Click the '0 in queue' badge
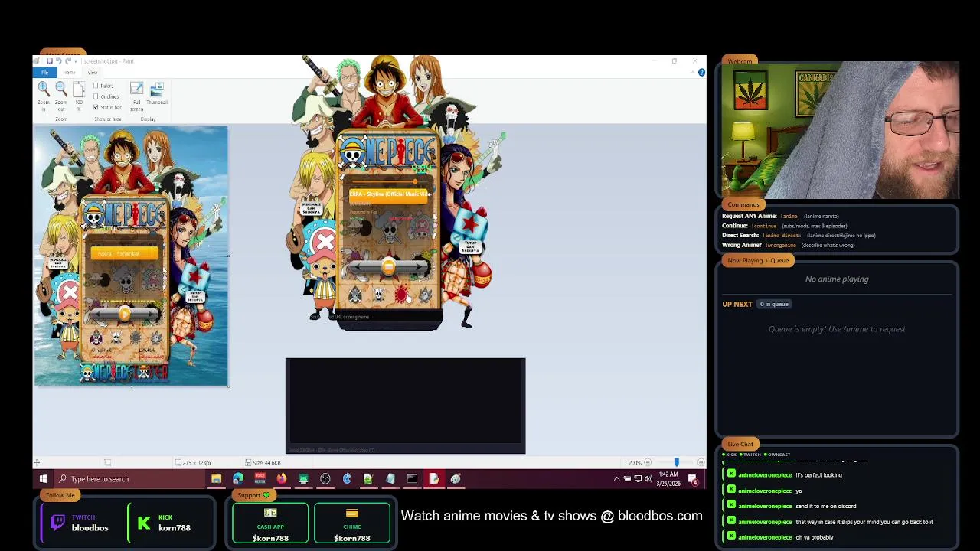This screenshot has height=551, width=980. tap(774, 305)
